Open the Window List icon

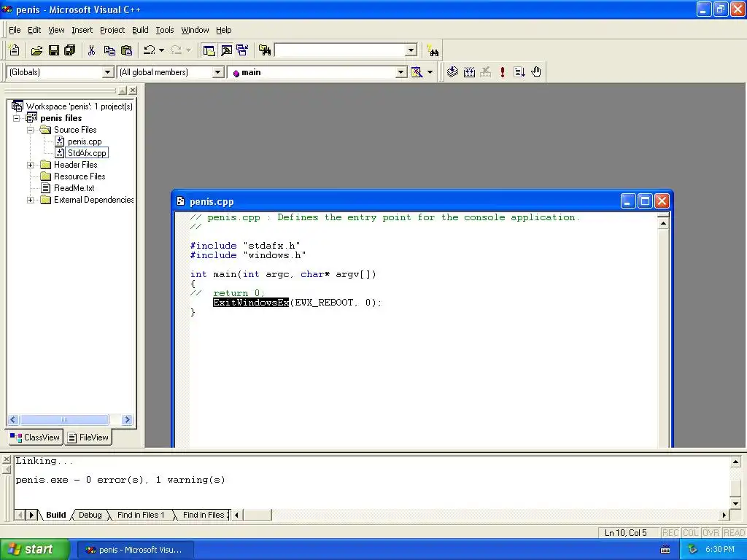coord(242,50)
